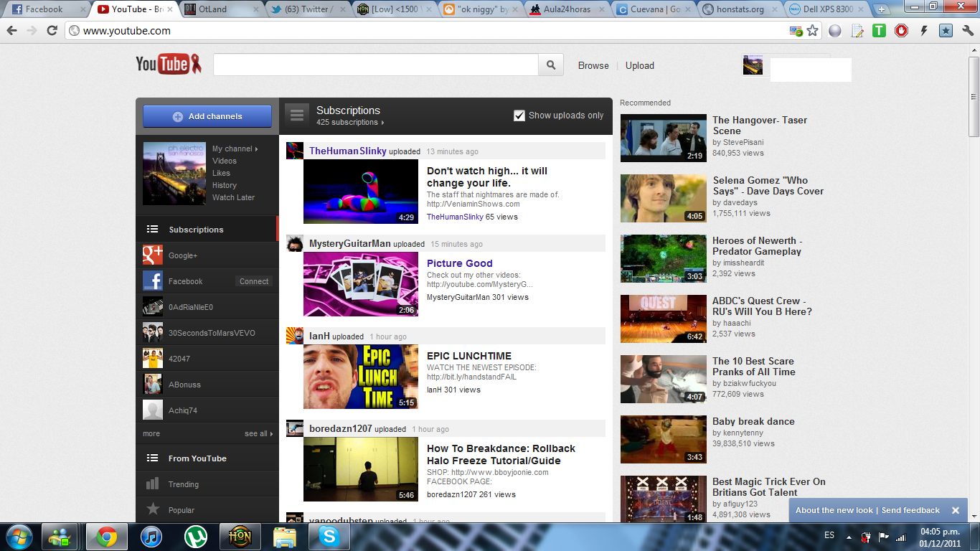980x551 pixels.
Task: Expand see all subscriptions
Action: click(x=258, y=433)
